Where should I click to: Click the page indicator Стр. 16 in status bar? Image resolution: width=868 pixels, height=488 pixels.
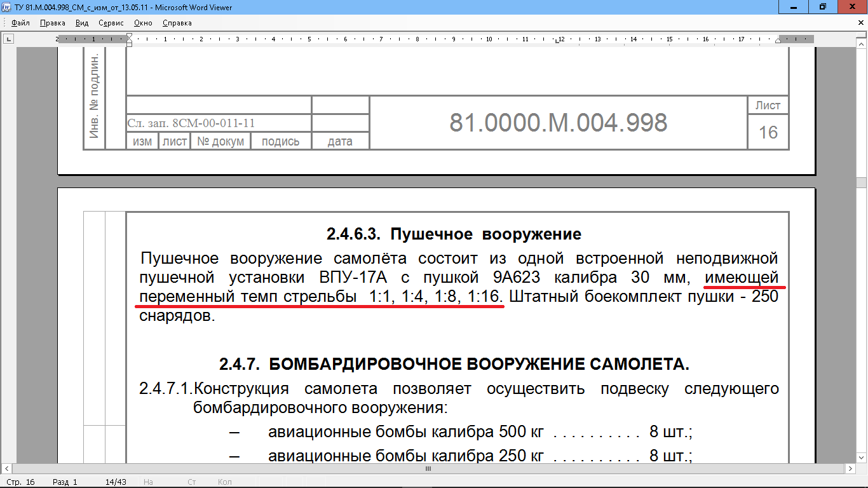click(x=21, y=482)
